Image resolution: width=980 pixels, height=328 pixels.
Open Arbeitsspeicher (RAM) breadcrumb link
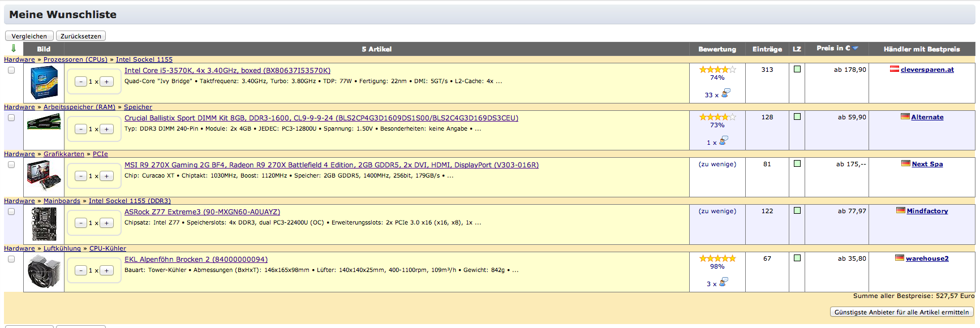[x=79, y=107]
